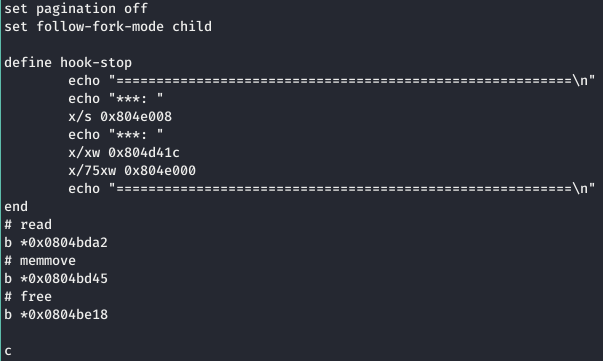The width and height of the screenshot is (603, 361).
Task: Click the first echo separator line
Action: [331, 81]
